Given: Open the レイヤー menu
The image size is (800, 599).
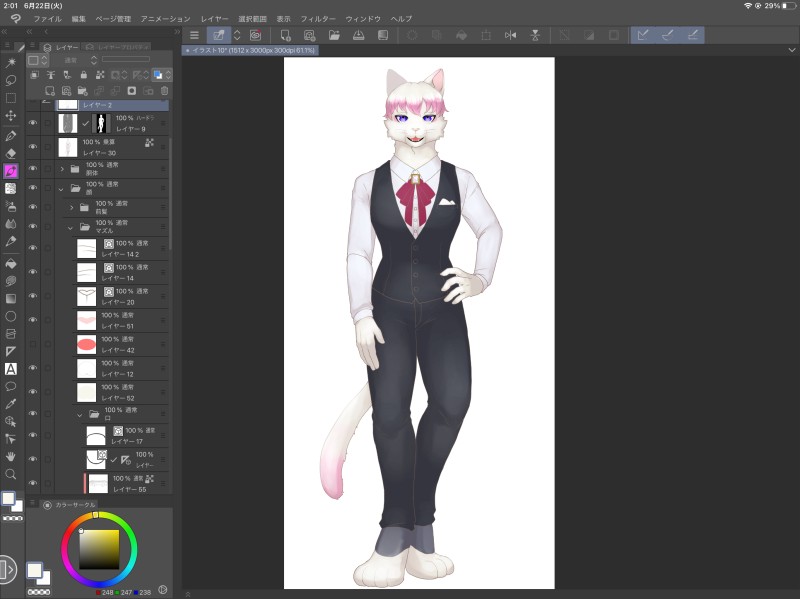Looking at the screenshot, I should point(214,19).
